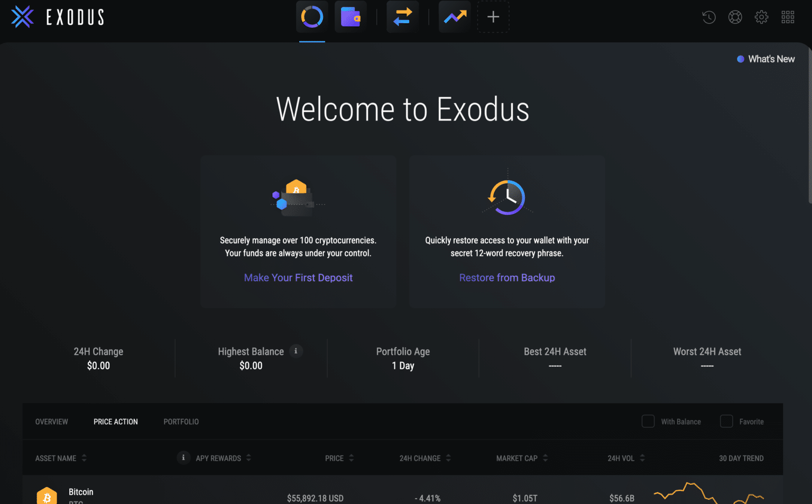This screenshot has width=812, height=504.
Task: Open the Settings gear
Action: click(761, 17)
